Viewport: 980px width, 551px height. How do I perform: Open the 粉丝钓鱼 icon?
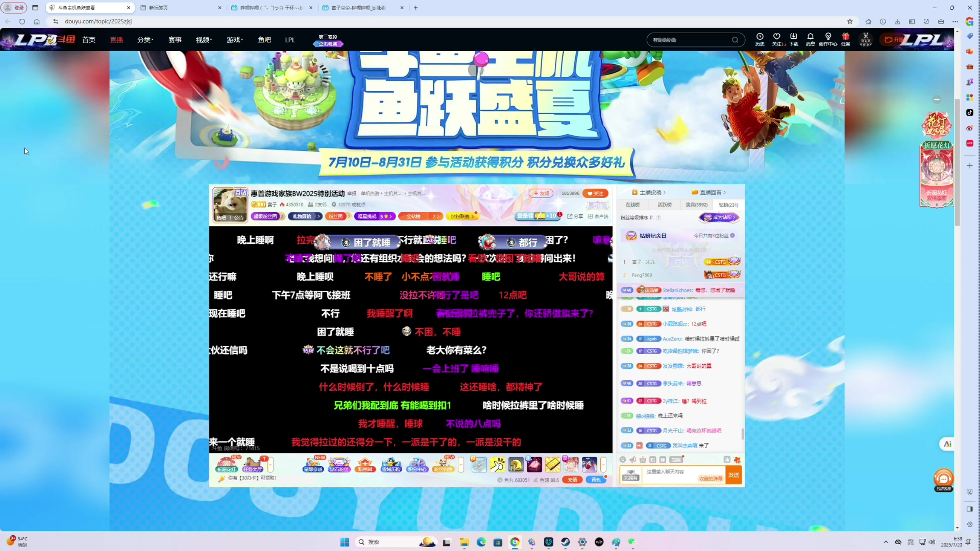click(x=443, y=465)
